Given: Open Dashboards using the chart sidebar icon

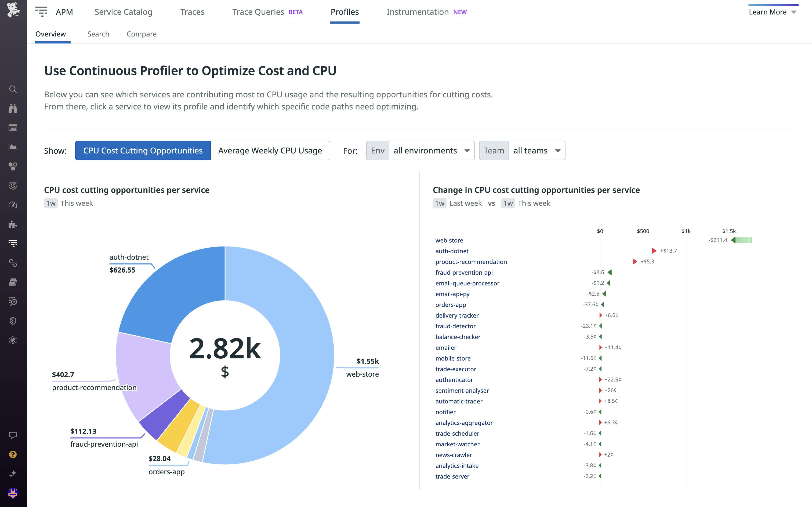Looking at the screenshot, I should click(x=13, y=146).
